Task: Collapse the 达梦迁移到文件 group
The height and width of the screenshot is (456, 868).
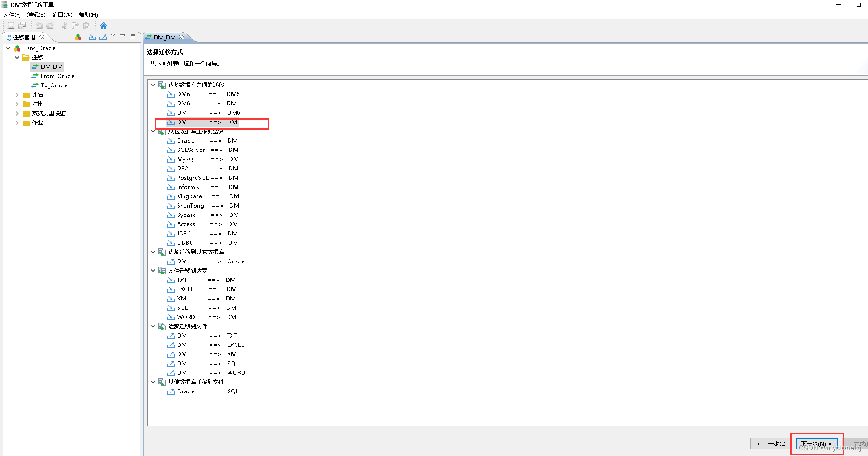Action: (153, 326)
